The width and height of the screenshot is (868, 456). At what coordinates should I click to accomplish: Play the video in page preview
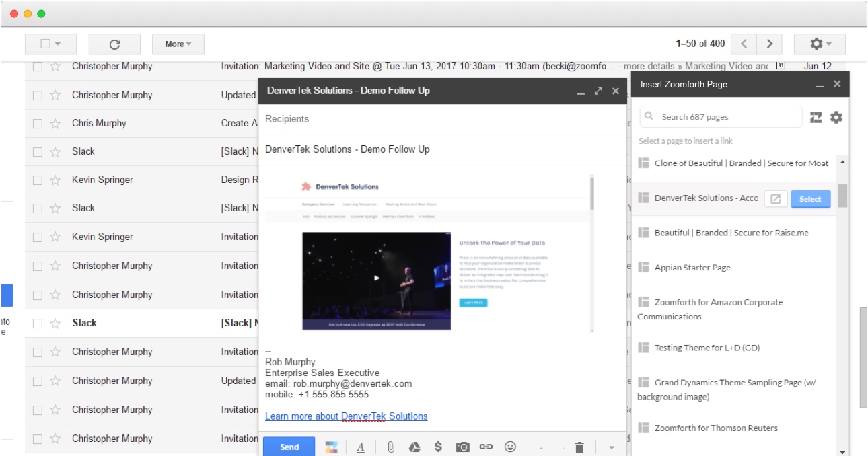pyautogui.click(x=377, y=278)
